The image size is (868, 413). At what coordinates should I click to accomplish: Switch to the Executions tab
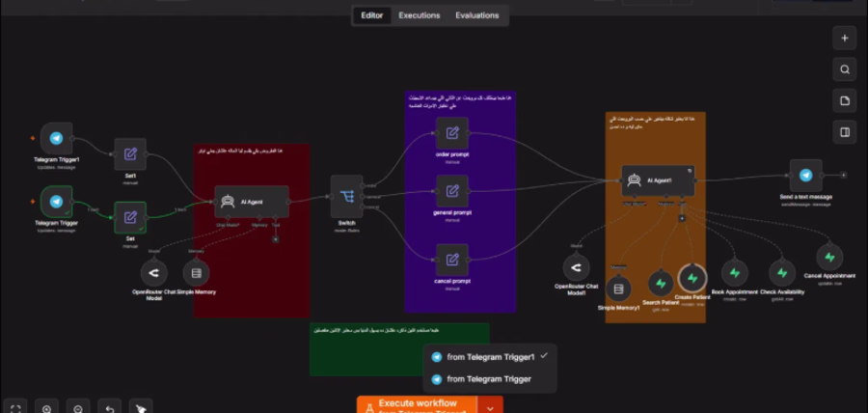pyautogui.click(x=420, y=15)
